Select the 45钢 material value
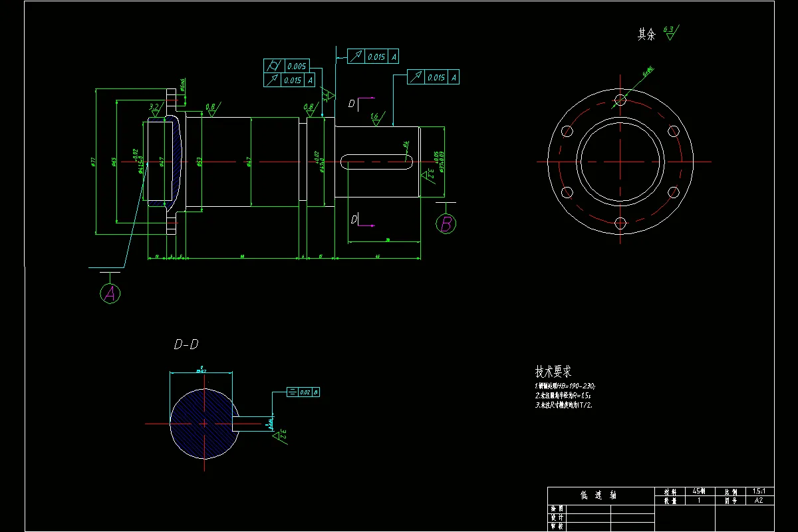Screen dimensions: 798x532 699,491
